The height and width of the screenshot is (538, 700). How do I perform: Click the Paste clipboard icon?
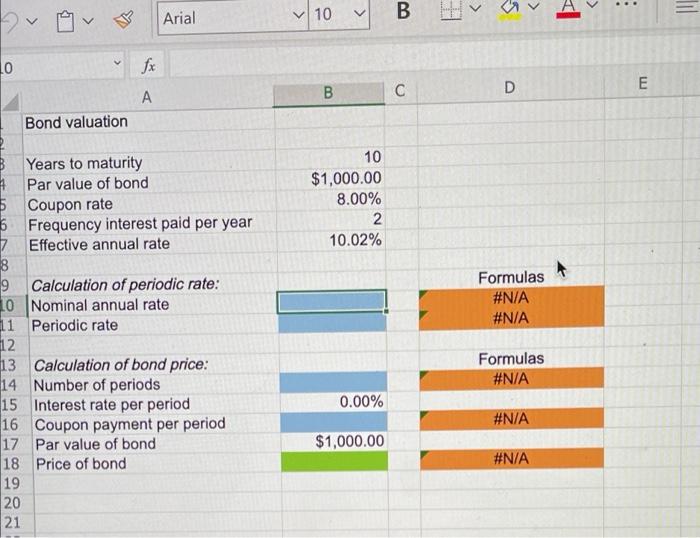[x=65, y=21]
